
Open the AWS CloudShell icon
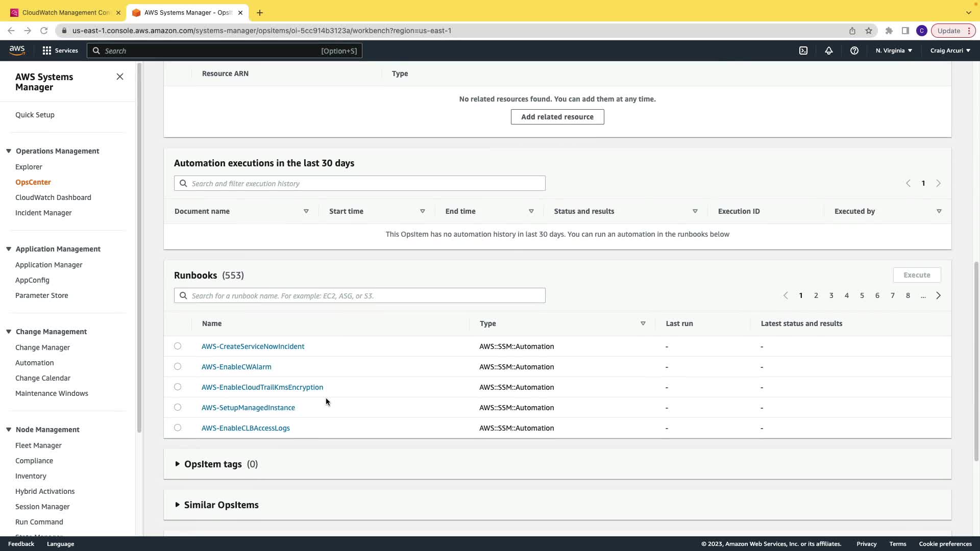tap(803, 51)
